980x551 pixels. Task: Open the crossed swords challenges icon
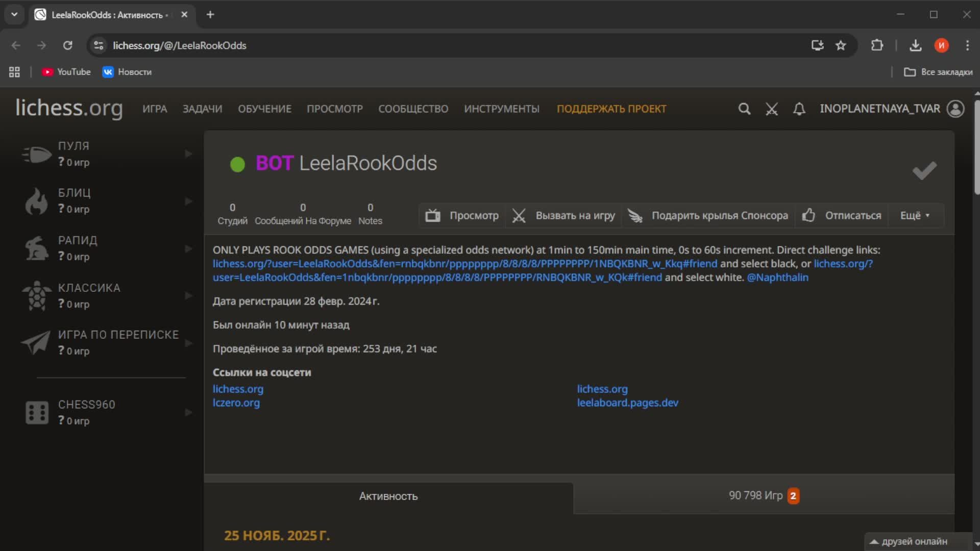[x=771, y=109]
